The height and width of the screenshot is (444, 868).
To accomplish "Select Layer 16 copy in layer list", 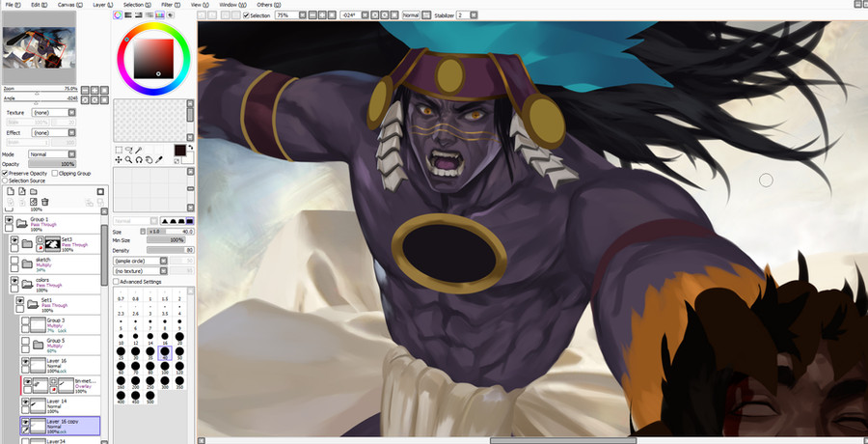I will [61, 426].
